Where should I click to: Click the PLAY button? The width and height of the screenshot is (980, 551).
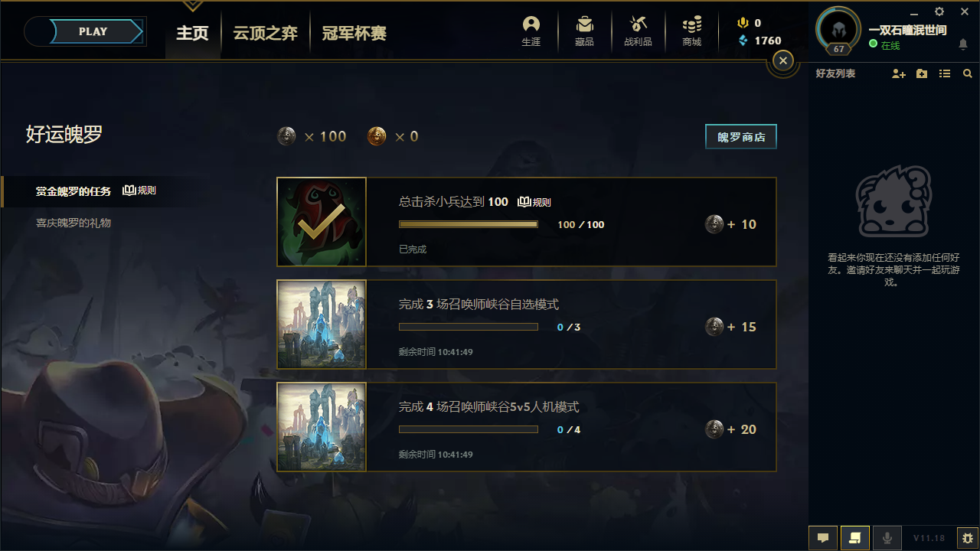coord(93,31)
